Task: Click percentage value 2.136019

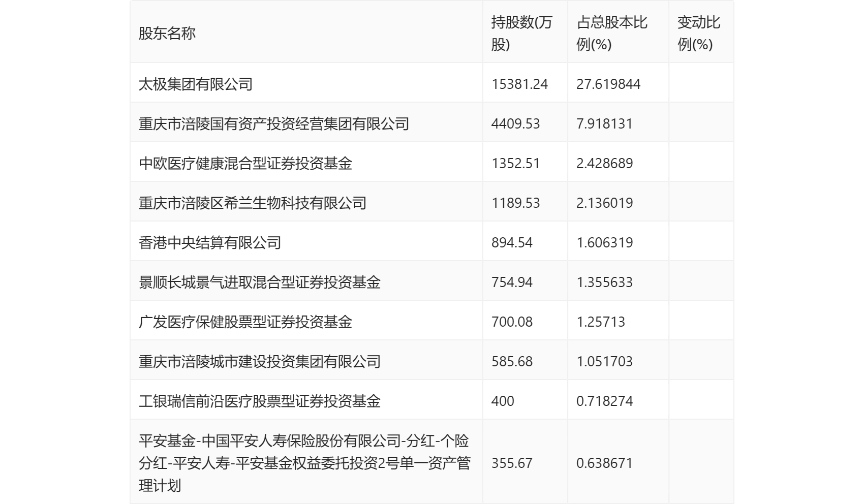Action: click(x=605, y=203)
